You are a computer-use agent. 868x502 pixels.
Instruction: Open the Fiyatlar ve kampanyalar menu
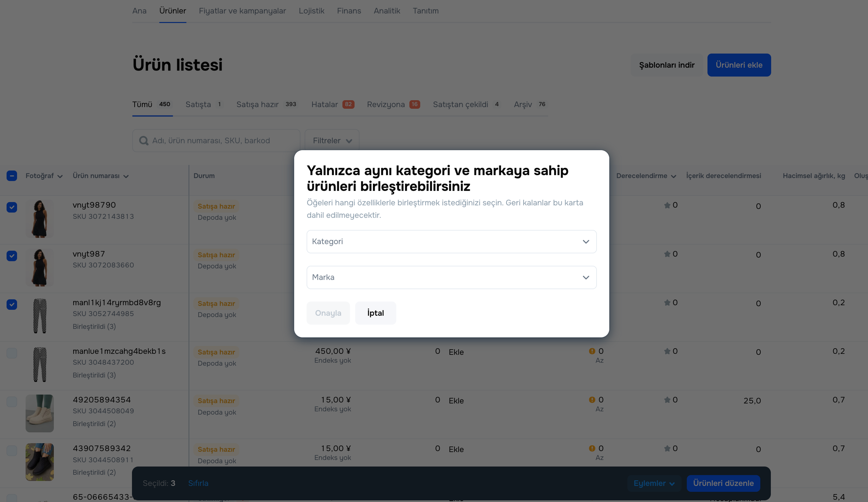point(242,11)
